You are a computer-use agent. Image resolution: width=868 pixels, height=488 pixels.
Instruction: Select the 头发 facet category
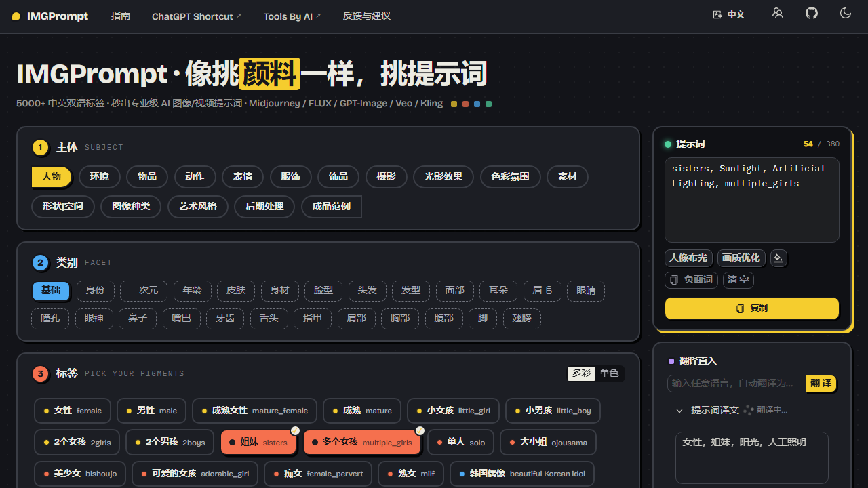[368, 290]
